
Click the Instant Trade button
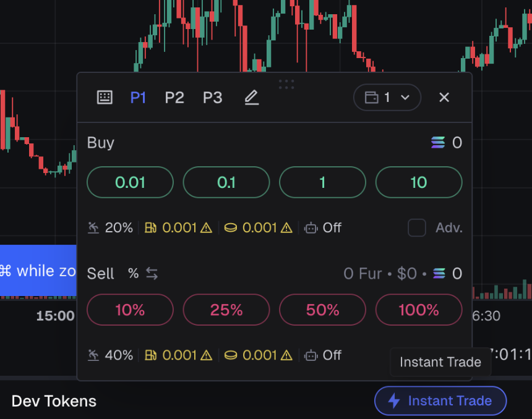coord(440,400)
